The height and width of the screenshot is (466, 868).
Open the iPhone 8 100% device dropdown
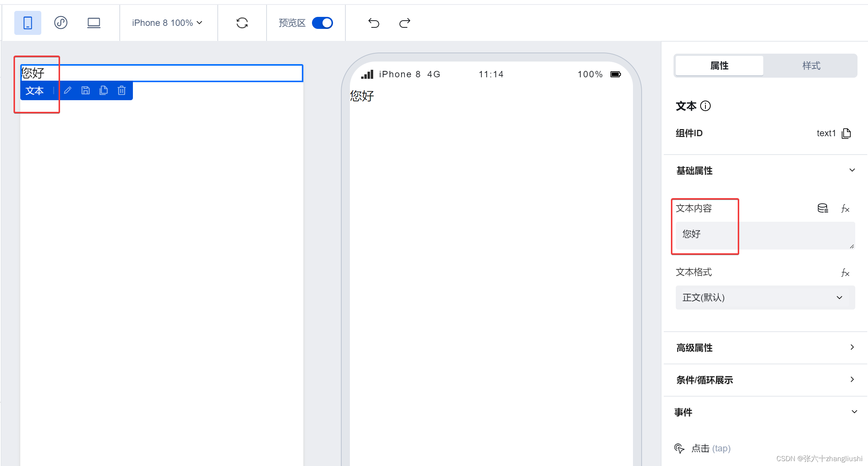click(167, 23)
